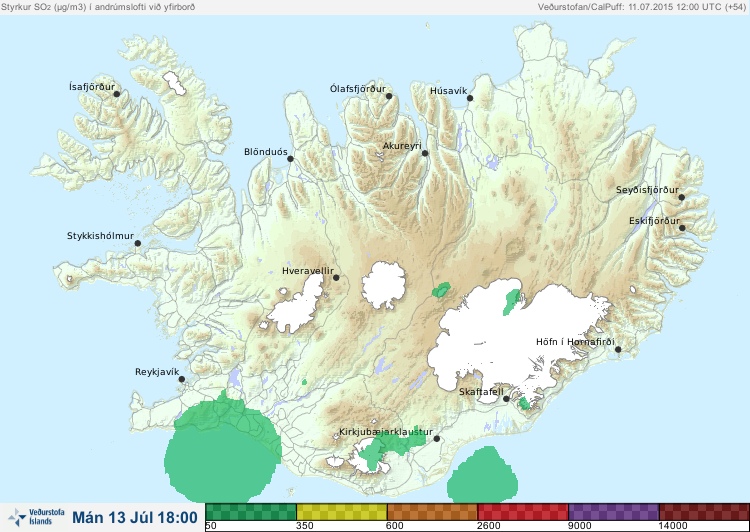Image resolution: width=750 pixels, height=532 pixels.
Task: Click the 'Akureyri' city label
Action: (x=402, y=146)
